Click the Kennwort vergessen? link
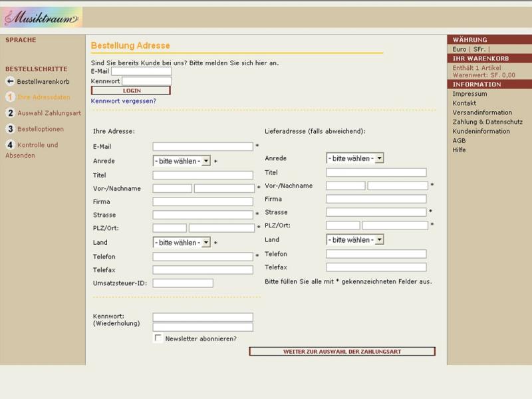 tap(124, 101)
